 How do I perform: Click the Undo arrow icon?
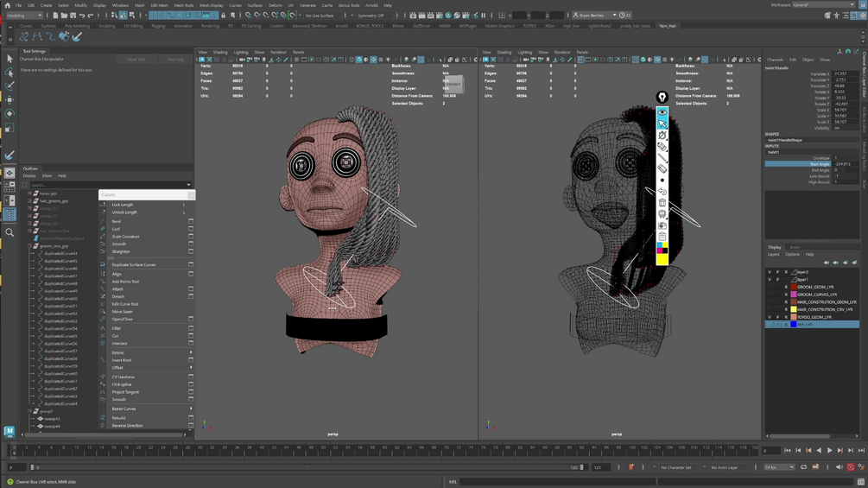(x=82, y=16)
